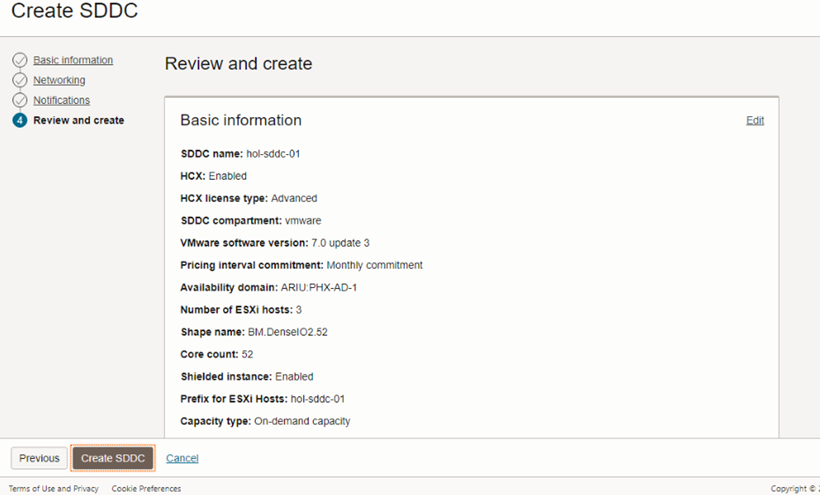
Task: Click the SDDC compartment vmware value
Action: coord(303,221)
